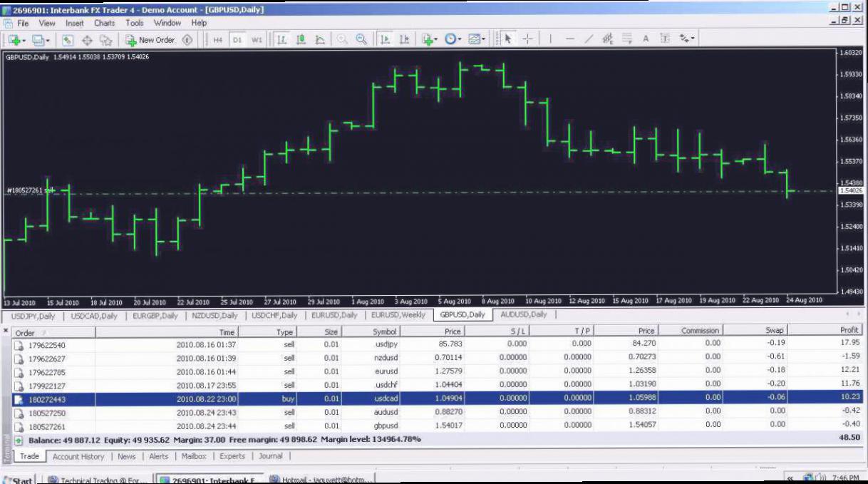The image size is (868, 484).
Task: Switch chart to Bar Chart mode
Action: 281,40
